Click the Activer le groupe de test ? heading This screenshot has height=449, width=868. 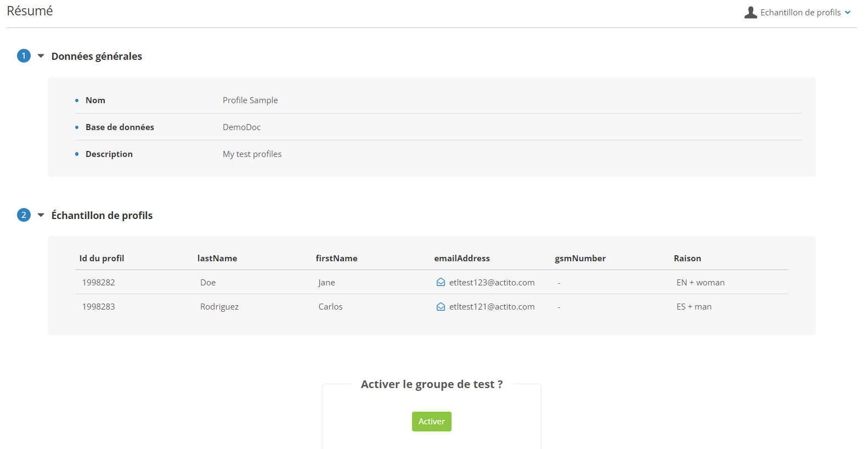tap(431, 384)
